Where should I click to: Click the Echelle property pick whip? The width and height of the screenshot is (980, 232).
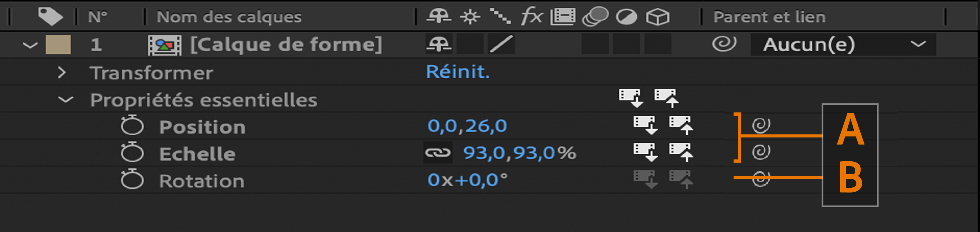[x=761, y=152]
